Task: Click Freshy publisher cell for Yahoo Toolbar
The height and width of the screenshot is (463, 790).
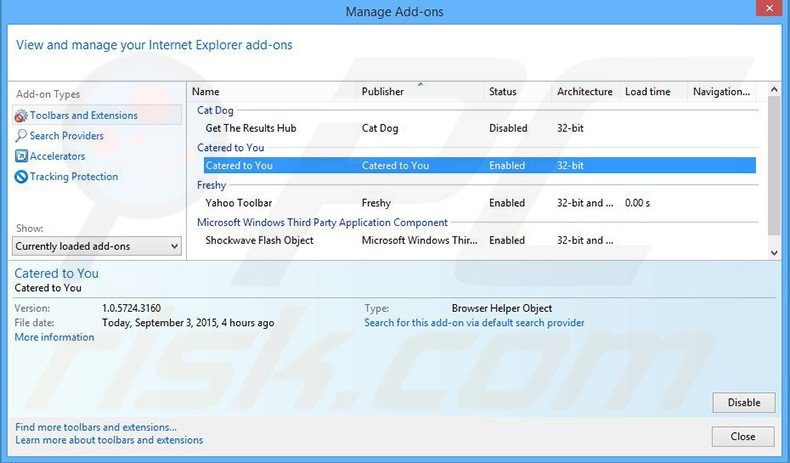Action: pos(376,203)
